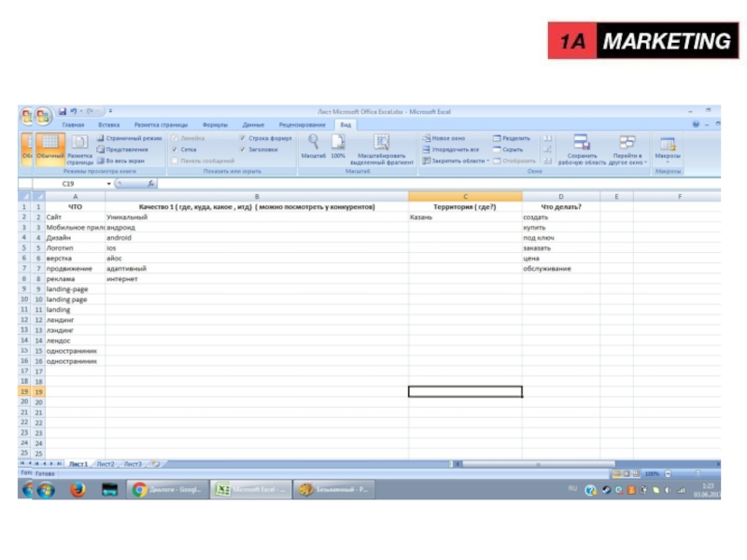Click Разделить window split

[512, 138]
